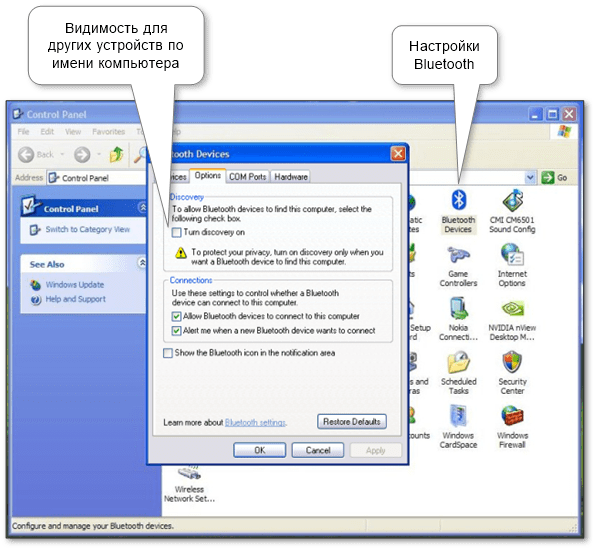Open the Security Center icon
This screenshot has width=596, height=550.
click(512, 362)
